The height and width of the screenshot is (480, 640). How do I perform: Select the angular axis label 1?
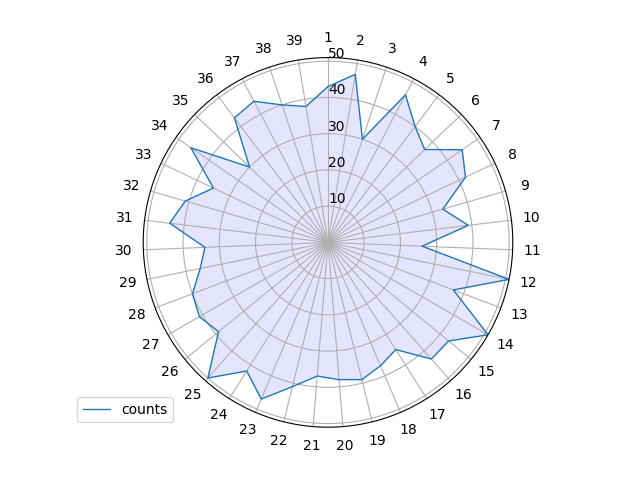[328, 38]
